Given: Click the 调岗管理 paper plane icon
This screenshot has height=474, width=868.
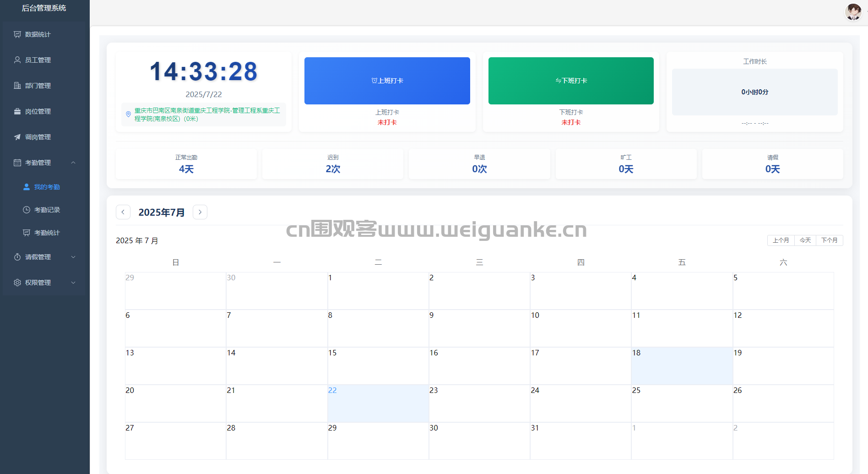Looking at the screenshot, I should point(17,137).
